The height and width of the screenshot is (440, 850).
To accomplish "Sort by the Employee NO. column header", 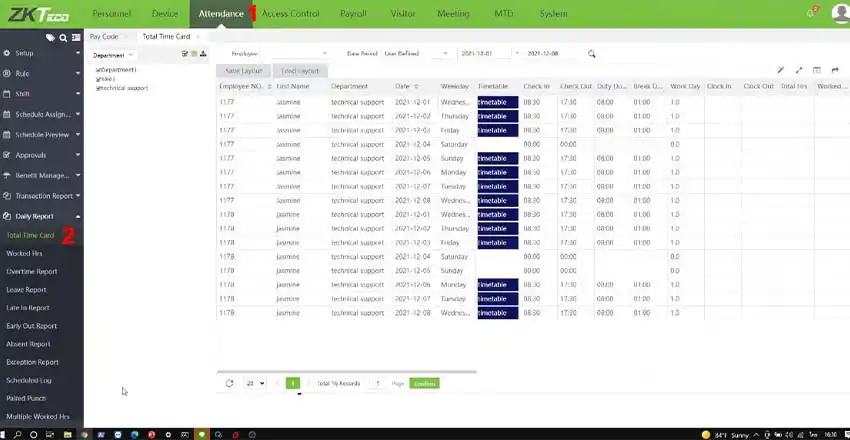I will pyautogui.click(x=245, y=86).
